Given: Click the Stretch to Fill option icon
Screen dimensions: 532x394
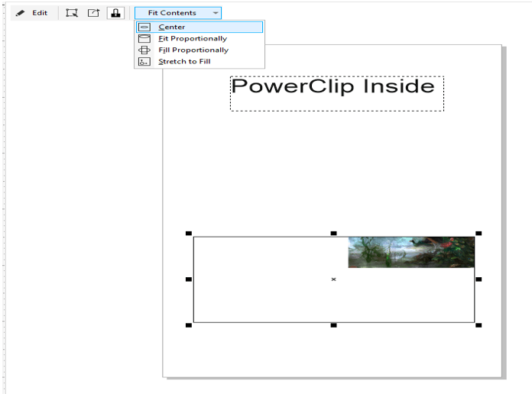Looking at the screenshot, I should tap(144, 61).
